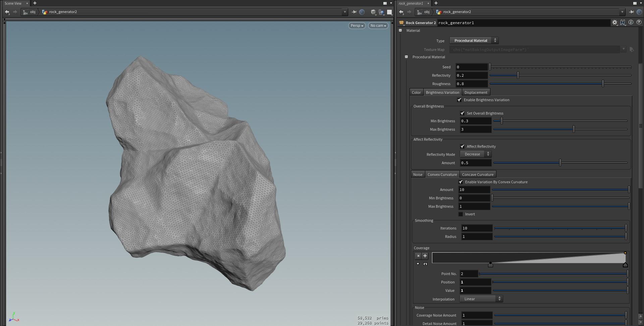Click inside the Texture Map input field
The height and width of the screenshot is (326, 644).
537,49
